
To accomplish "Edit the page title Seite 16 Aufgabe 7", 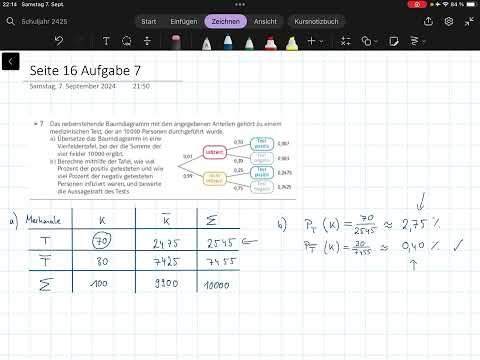I will click(85, 71).
